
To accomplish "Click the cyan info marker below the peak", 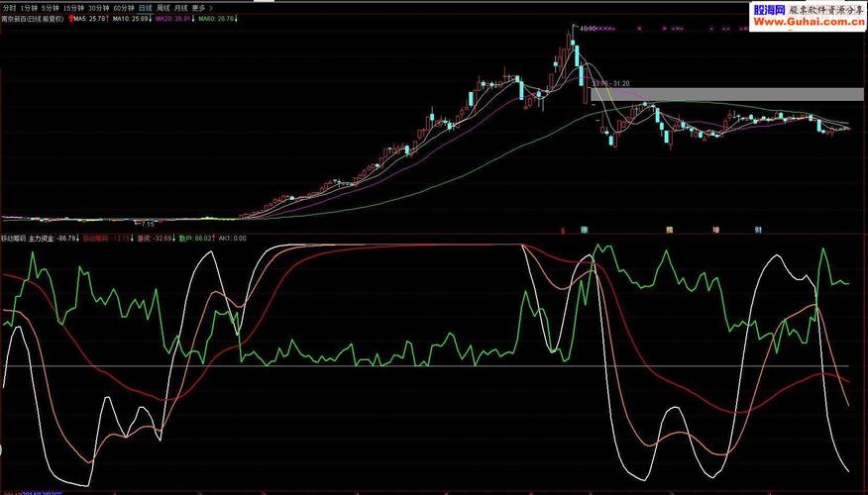I will pyautogui.click(x=584, y=230).
